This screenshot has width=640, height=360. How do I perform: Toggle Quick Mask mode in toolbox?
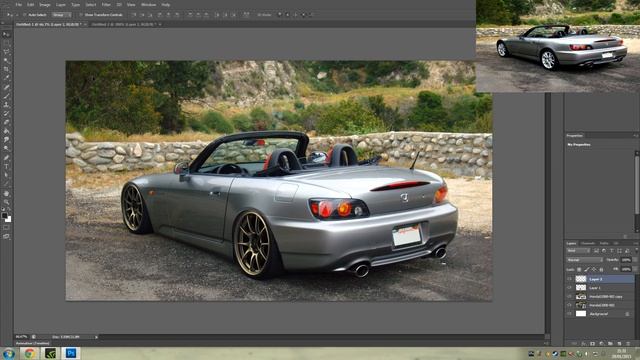tap(6, 228)
